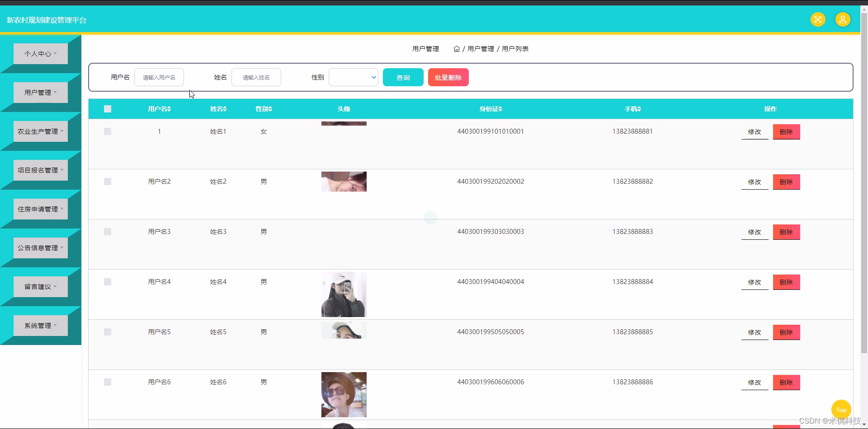The height and width of the screenshot is (429, 868).
Task: Click 删除 for 用户名6
Action: [x=787, y=382]
